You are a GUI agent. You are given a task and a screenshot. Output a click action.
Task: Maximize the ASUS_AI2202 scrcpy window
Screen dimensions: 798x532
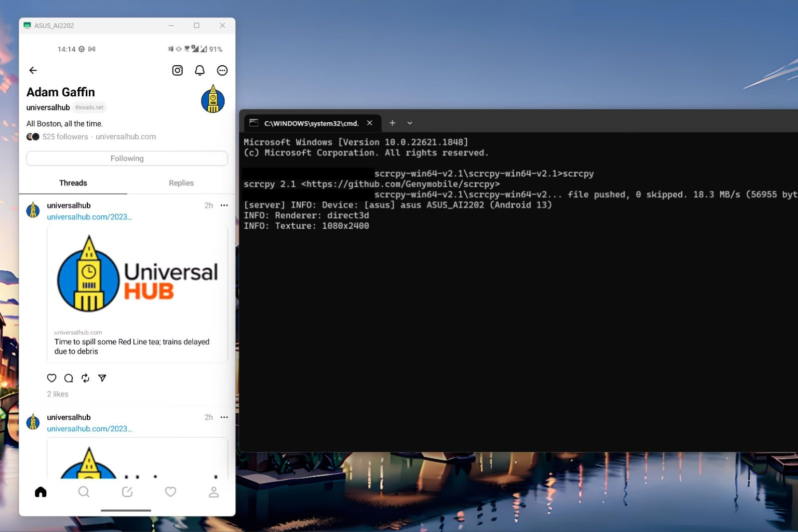197,25
